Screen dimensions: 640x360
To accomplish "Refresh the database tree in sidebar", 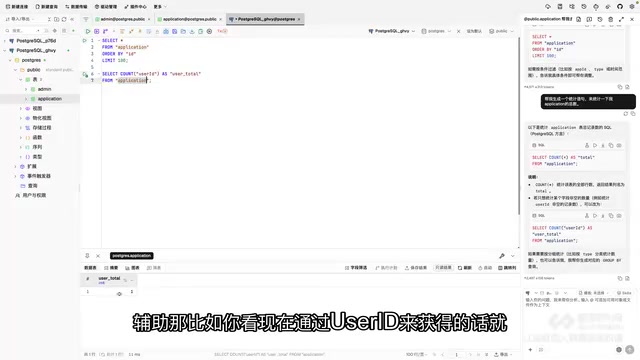I will point(64,19).
